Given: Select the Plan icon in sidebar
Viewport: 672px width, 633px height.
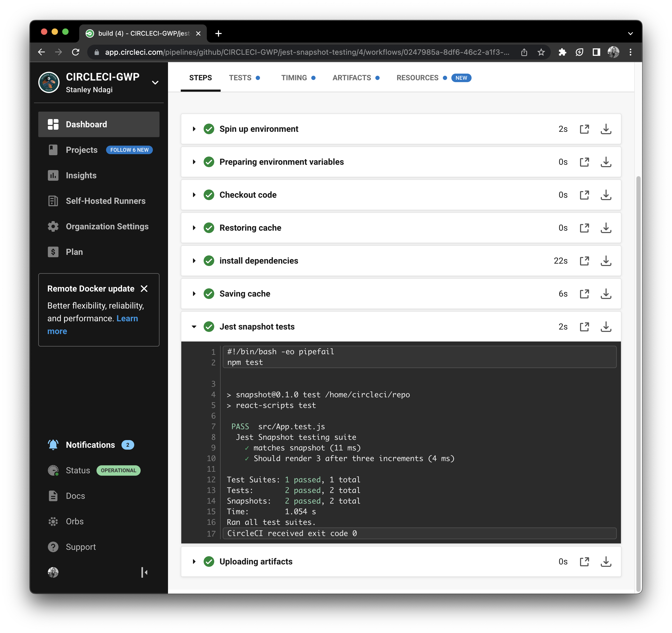Looking at the screenshot, I should coord(53,251).
